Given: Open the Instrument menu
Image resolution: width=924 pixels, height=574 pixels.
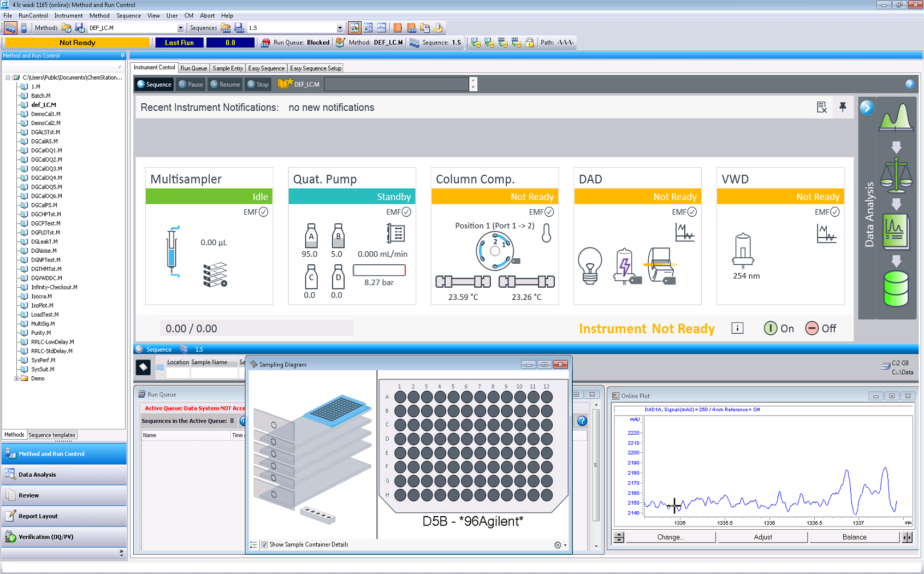Looking at the screenshot, I should click(x=68, y=16).
